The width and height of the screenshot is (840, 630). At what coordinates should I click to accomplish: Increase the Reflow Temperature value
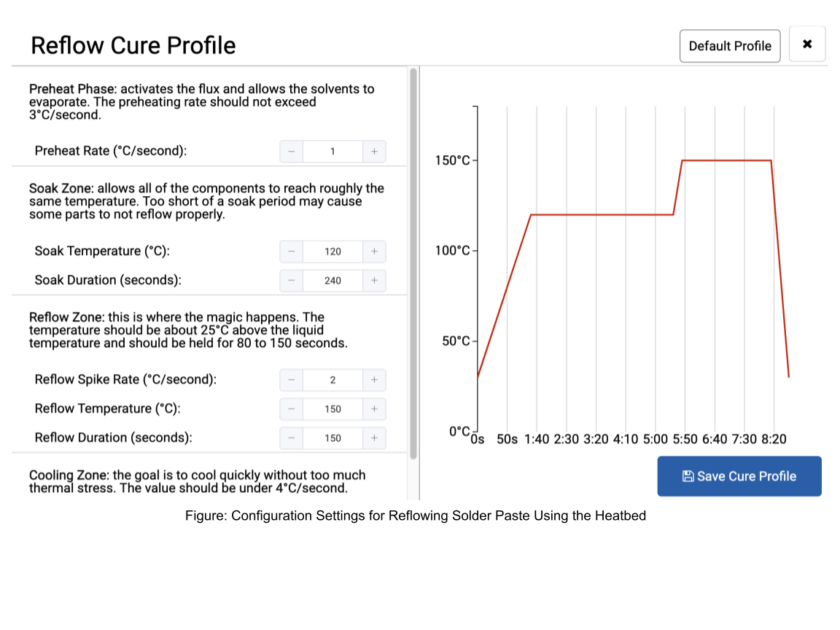[x=374, y=409]
